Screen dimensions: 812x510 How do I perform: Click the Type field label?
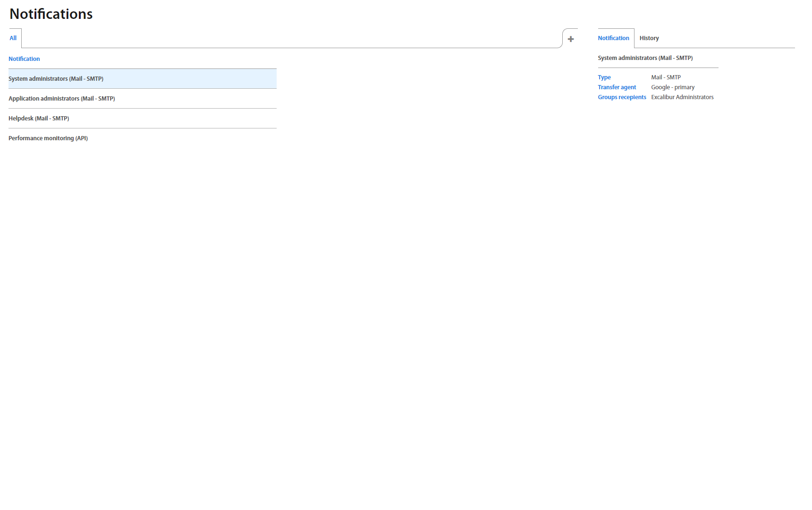click(604, 77)
